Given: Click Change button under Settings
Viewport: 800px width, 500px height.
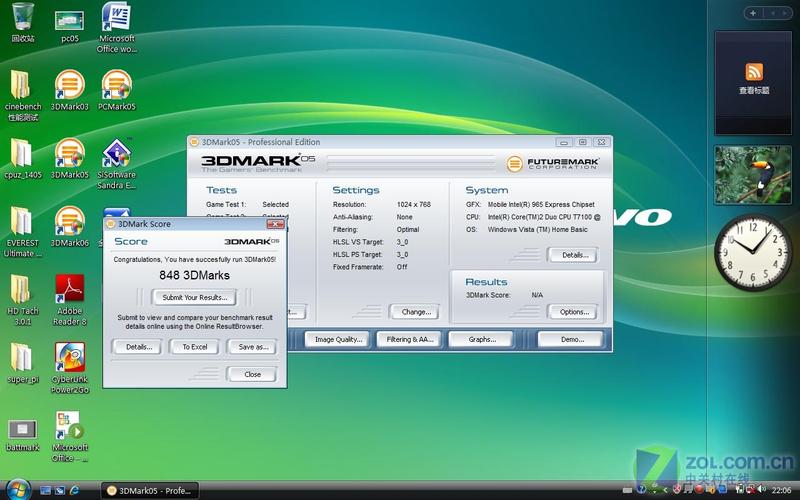Looking at the screenshot, I should [x=416, y=312].
